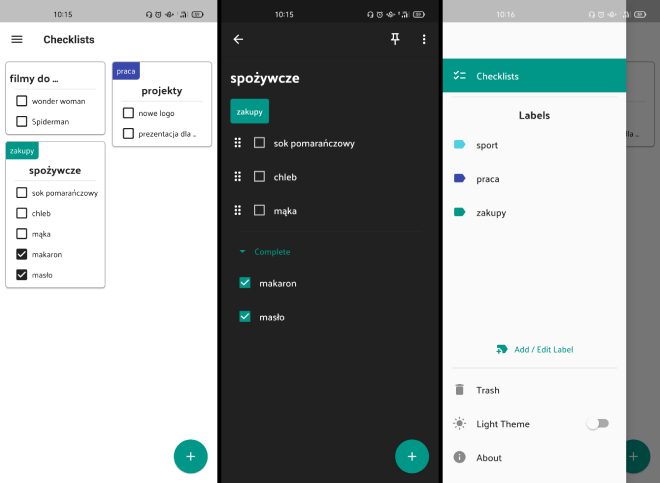660x483 pixels.
Task: Check the wonder woman checkbox
Action: (22, 101)
